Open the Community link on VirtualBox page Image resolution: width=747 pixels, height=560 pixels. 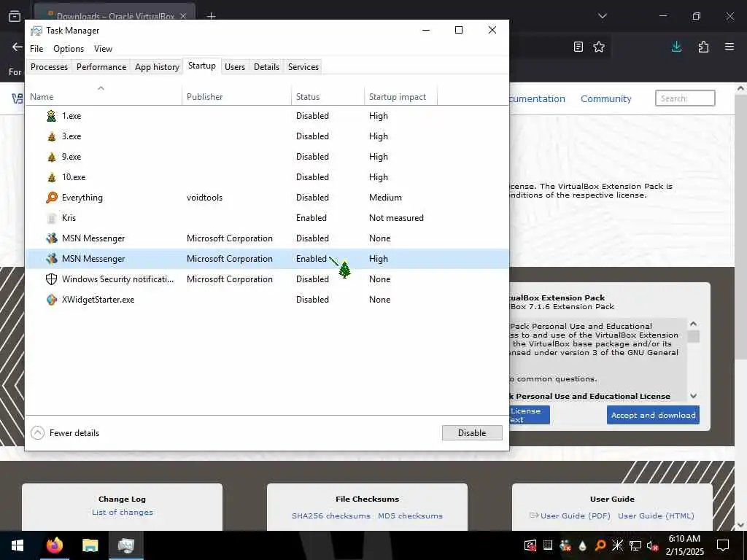(x=606, y=98)
